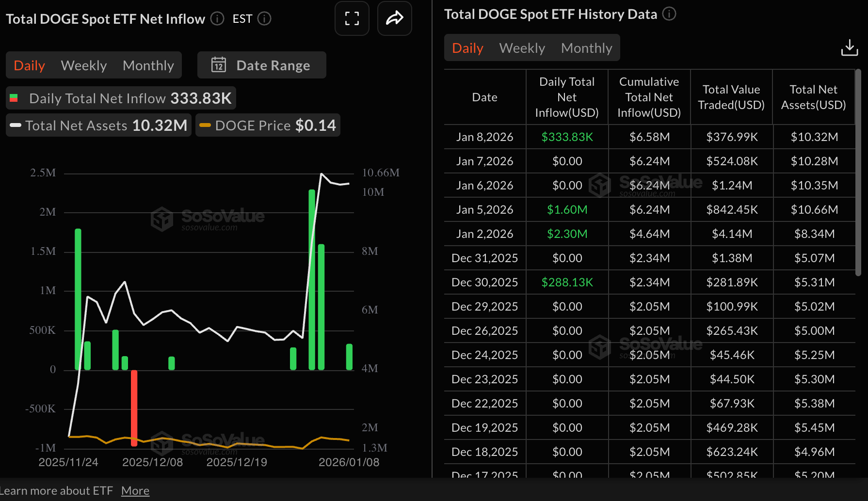Viewport: 868px width, 501px height.
Task: Select Monthly in the history data table
Action: (x=586, y=47)
